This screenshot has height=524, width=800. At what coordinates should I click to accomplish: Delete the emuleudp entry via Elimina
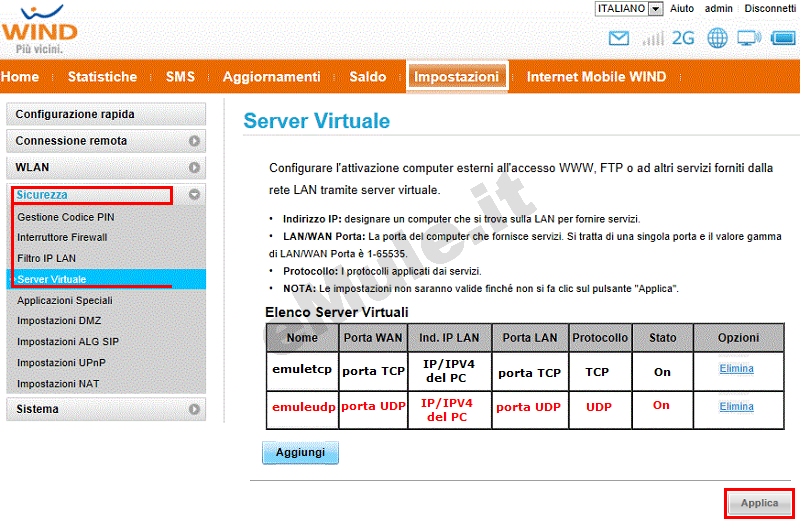click(x=736, y=407)
